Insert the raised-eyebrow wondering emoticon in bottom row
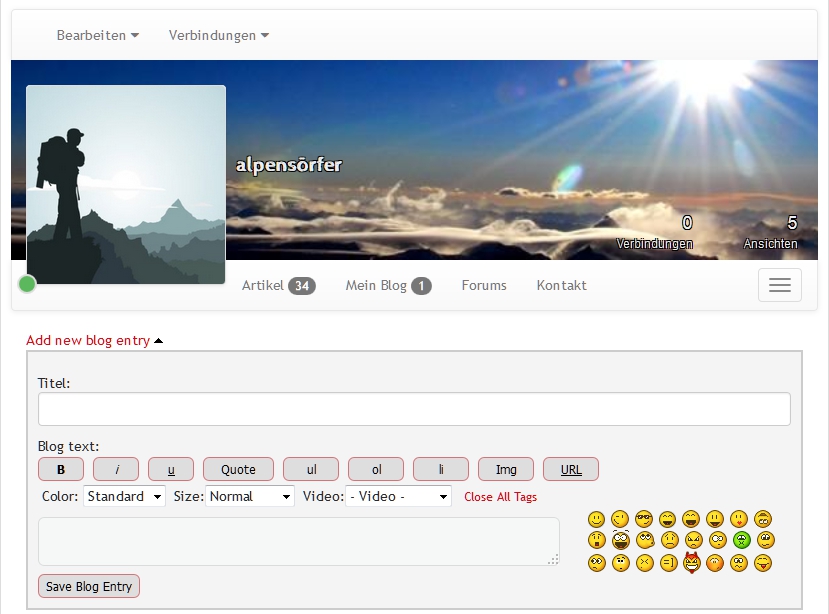The height and width of the screenshot is (614, 829). click(x=621, y=563)
